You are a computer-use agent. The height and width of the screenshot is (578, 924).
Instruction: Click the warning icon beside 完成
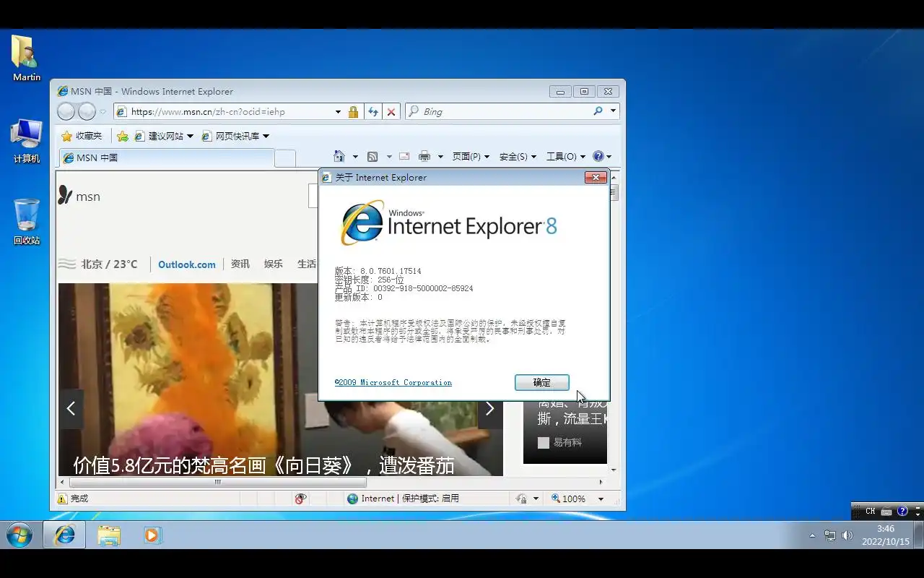(x=63, y=499)
